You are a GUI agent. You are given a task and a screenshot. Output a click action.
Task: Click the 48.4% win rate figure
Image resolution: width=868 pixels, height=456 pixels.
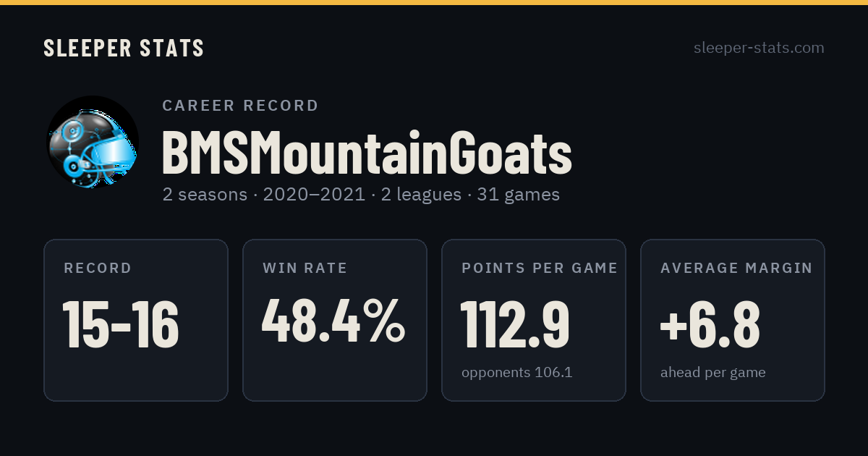tap(333, 321)
